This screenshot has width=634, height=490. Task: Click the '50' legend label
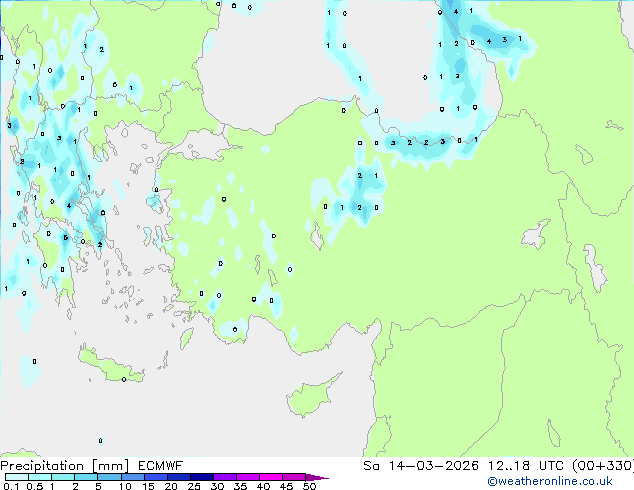(310, 486)
